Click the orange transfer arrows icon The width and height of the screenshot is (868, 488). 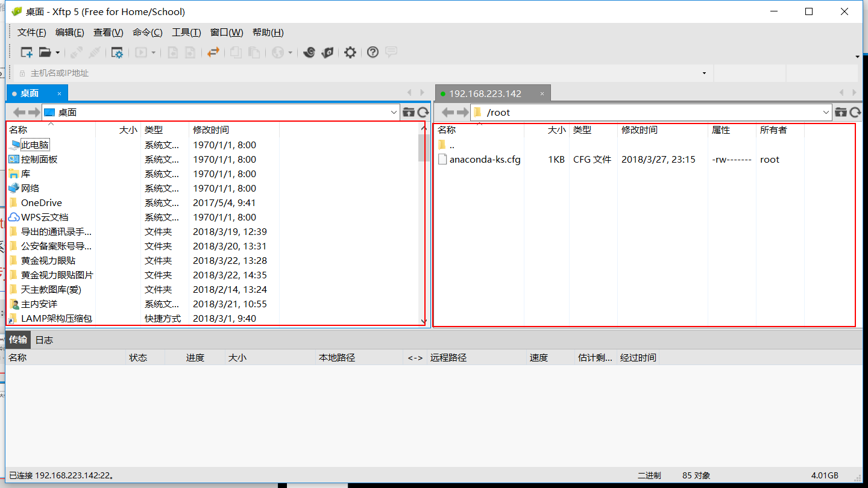(213, 52)
